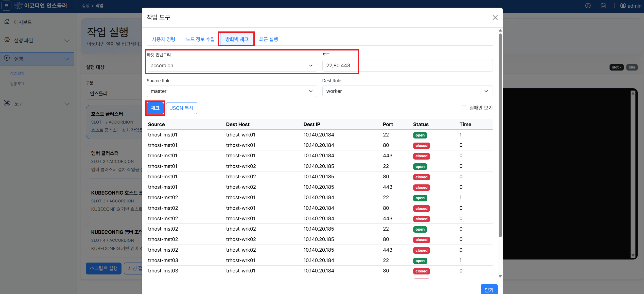Click the idle status badge
This screenshot has height=294, width=644.
[x=632, y=67]
